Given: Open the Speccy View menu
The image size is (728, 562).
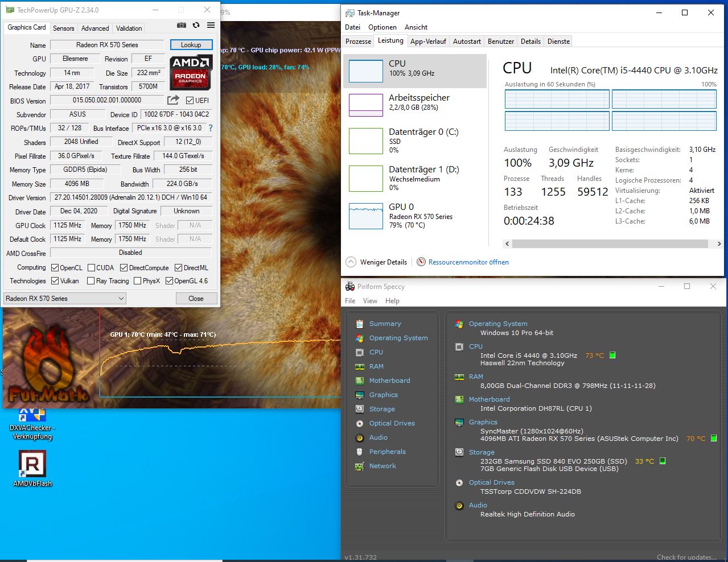Looking at the screenshot, I should 370,301.
